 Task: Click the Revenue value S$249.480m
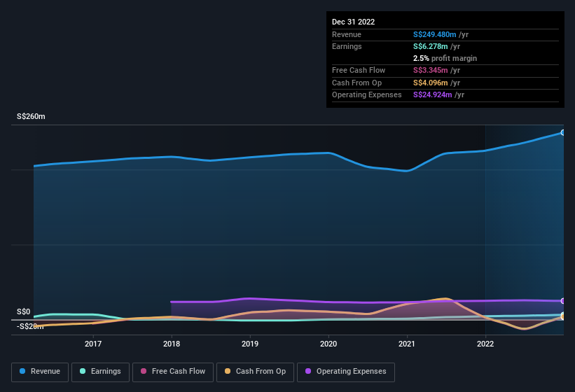[x=434, y=34]
